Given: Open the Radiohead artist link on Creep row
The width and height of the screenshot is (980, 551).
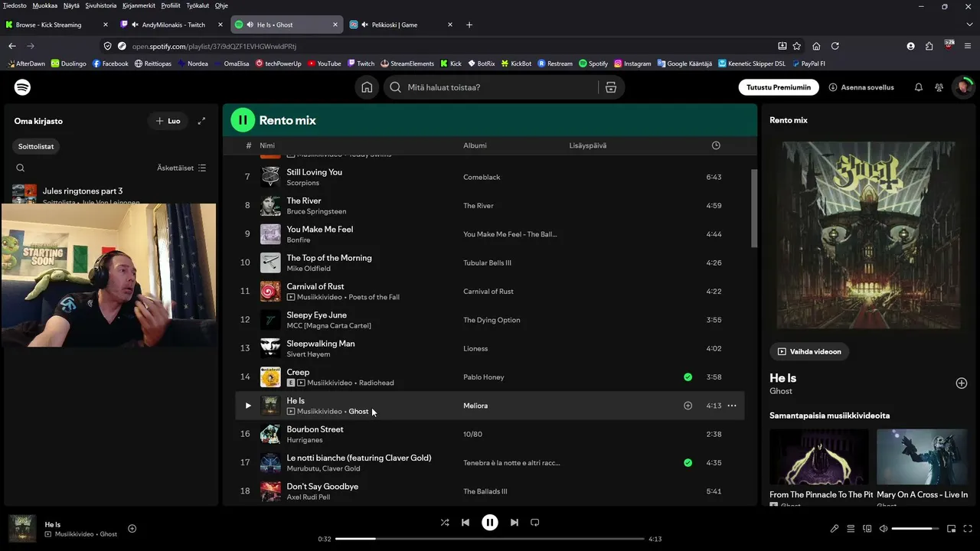Looking at the screenshot, I should [x=377, y=383].
